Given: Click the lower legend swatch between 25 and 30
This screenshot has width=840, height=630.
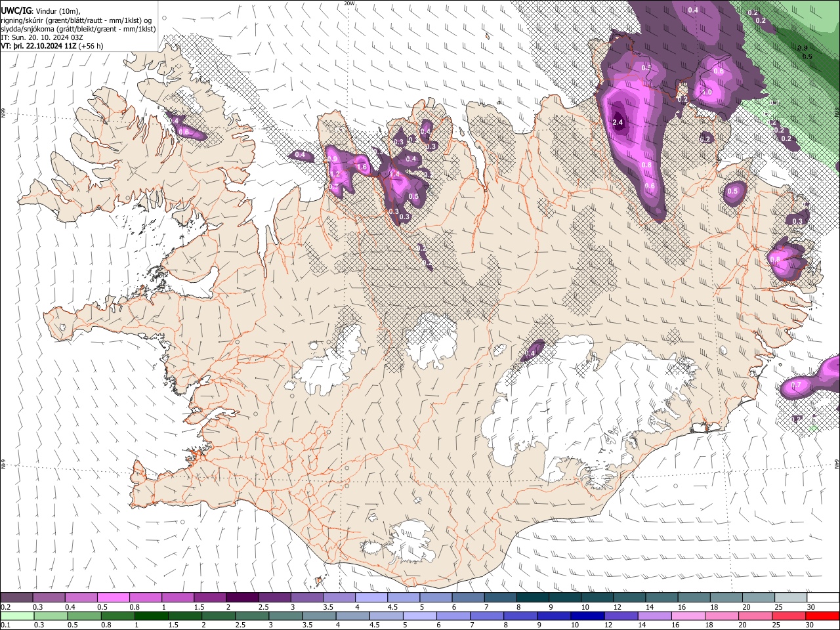Looking at the screenshot, I should click(789, 616).
